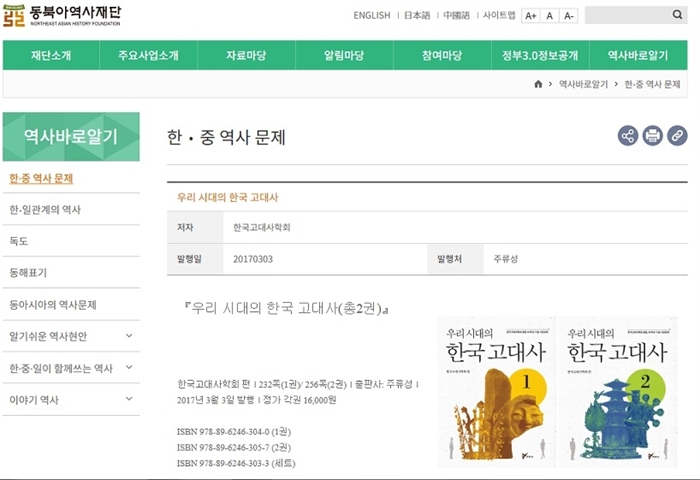Decrease font size with A- button
This screenshot has height=480, width=700.
[568, 16]
